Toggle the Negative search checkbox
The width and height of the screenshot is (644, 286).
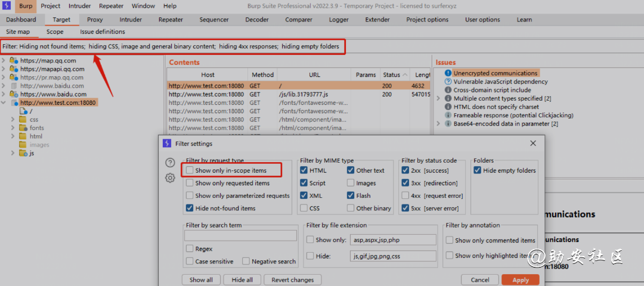pyautogui.click(x=246, y=261)
